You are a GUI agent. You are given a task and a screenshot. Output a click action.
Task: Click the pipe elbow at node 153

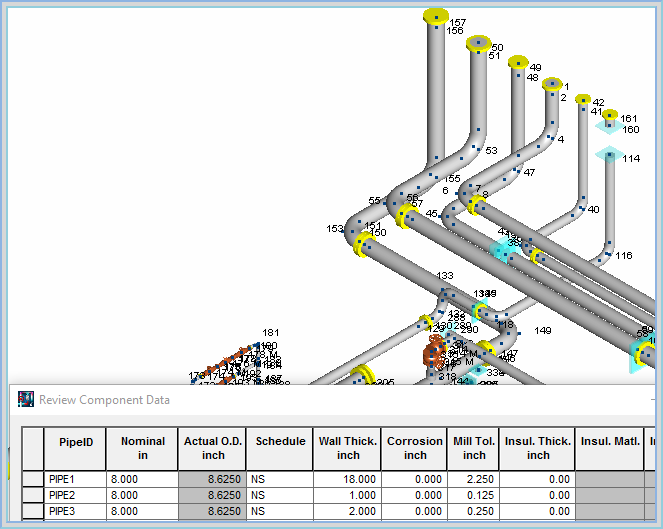coord(354,232)
